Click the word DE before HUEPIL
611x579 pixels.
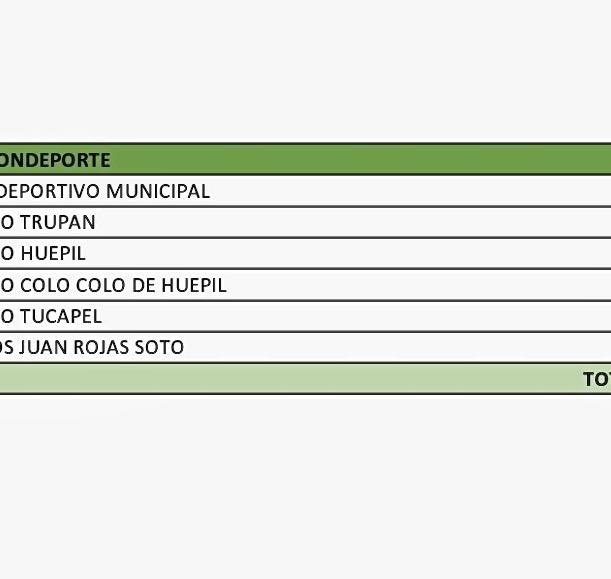click(144, 285)
